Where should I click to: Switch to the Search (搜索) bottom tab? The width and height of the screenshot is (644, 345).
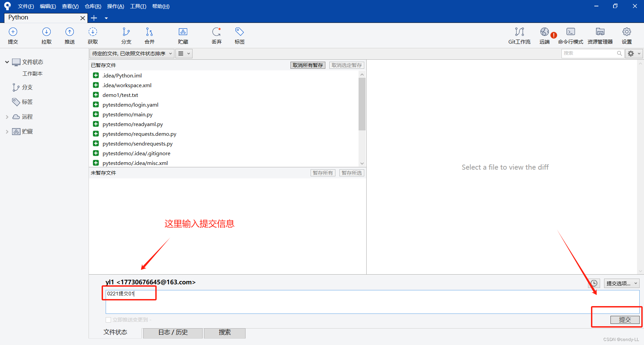225,333
